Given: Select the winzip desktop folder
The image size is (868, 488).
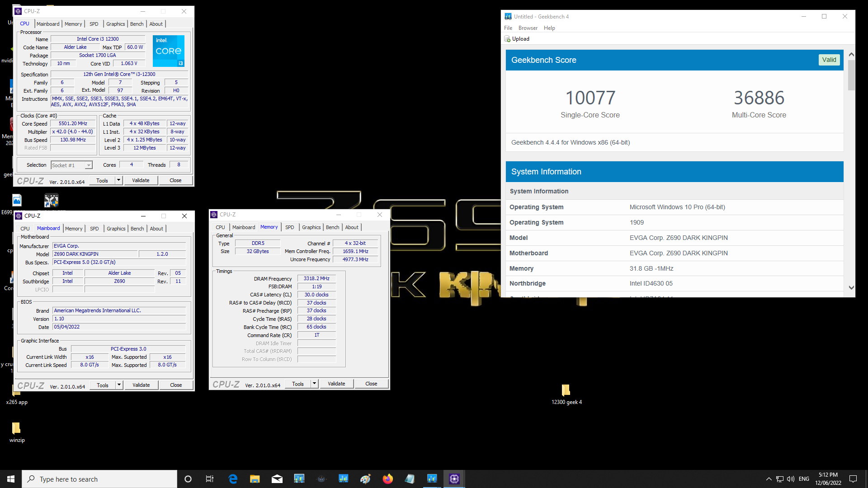Looking at the screenshot, I should pyautogui.click(x=17, y=432).
